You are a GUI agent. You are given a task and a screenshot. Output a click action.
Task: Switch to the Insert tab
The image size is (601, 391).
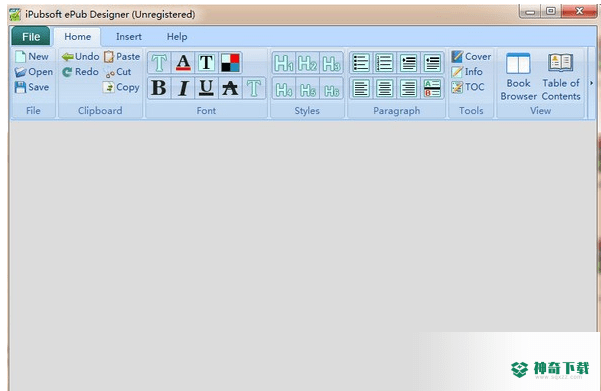coord(129,37)
